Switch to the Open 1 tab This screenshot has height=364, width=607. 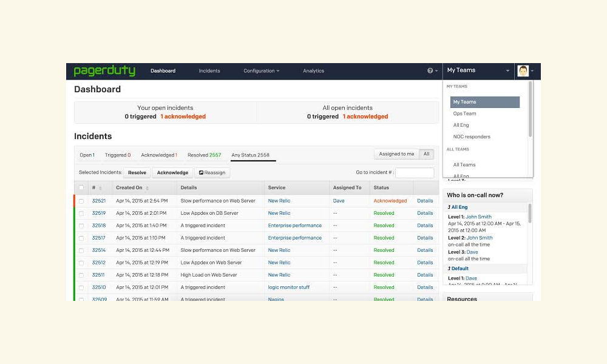(x=87, y=155)
